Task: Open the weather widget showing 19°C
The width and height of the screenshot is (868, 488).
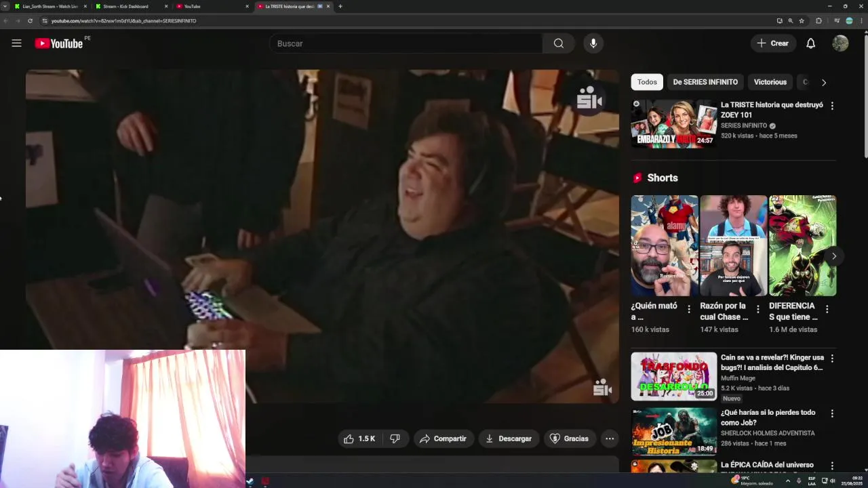Action: [753, 481]
